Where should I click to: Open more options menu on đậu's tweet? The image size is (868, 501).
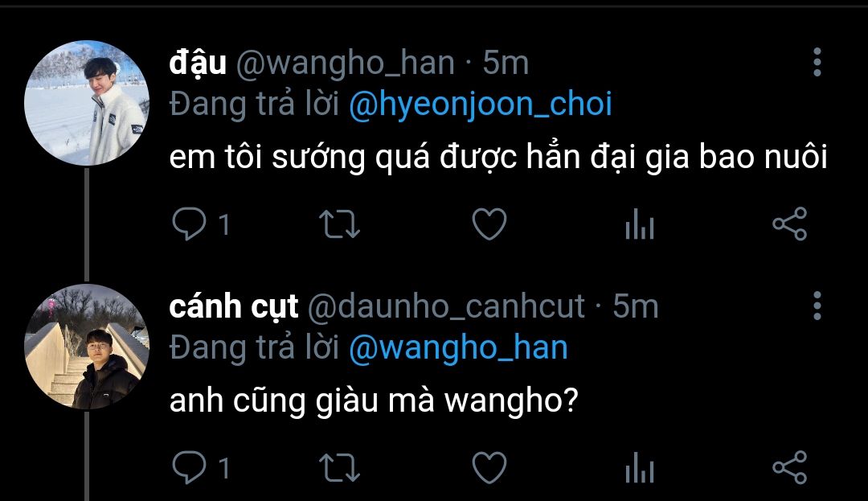tap(817, 62)
